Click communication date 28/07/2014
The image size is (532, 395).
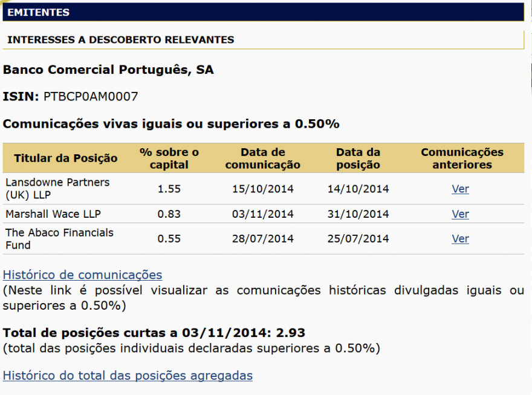[262, 238]
